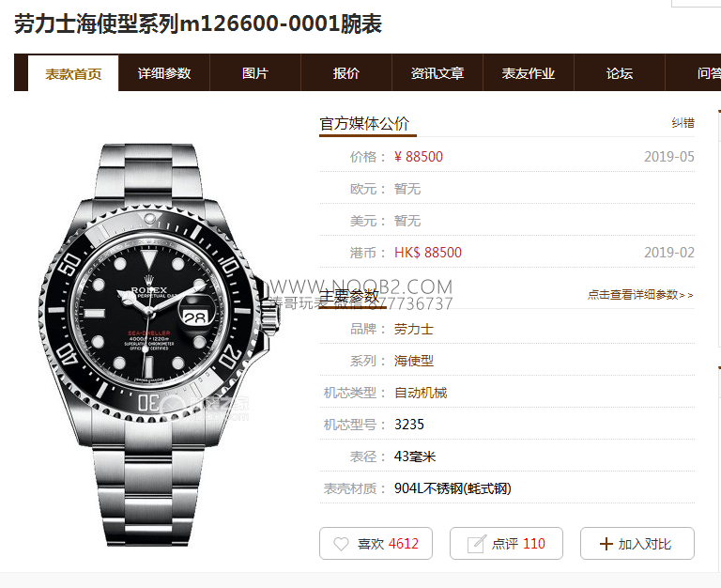Click the 劳力士 brand link

click(x=413, y=329)
